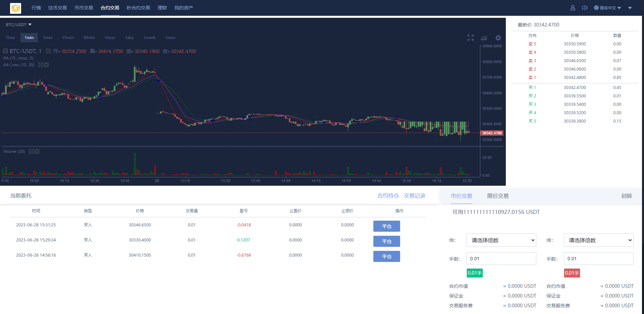Switch chart interval to 5min
This screenshot has width=644, height=314.
pyautogui.click(x=48, y=38)
